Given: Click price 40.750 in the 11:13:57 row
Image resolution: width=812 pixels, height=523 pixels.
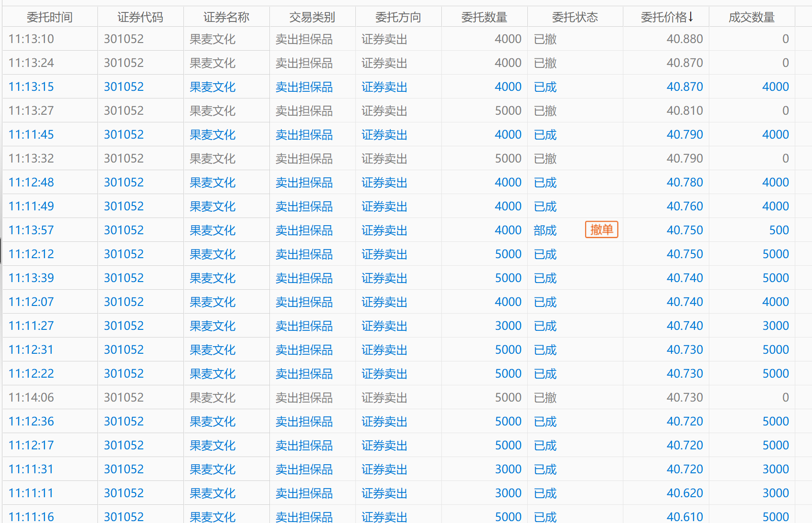Looking at the screenshot, I should tap(684, 230).
